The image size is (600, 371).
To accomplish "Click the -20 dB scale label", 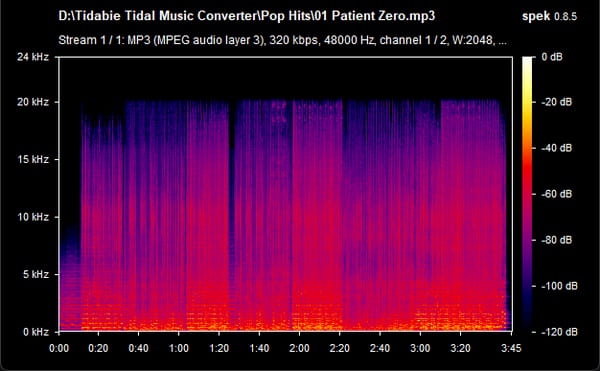I will [x=557, y=102].
